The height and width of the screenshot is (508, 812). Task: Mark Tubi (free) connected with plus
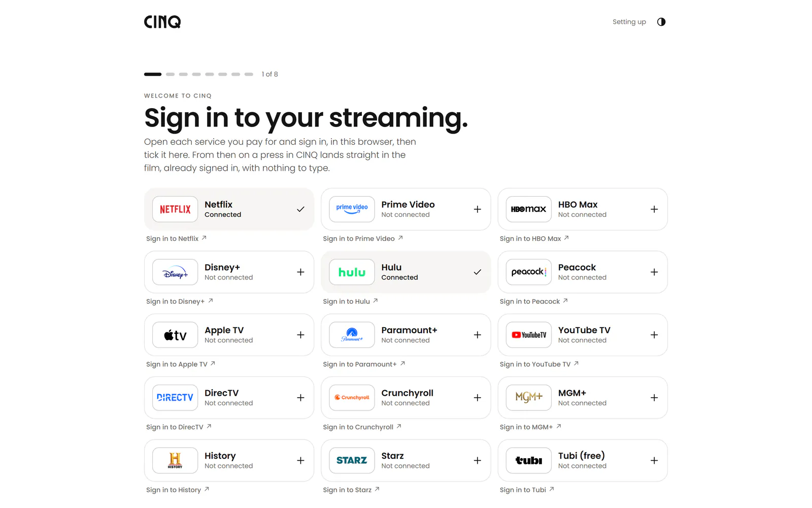pyautogui.click(x=654, y=460)
